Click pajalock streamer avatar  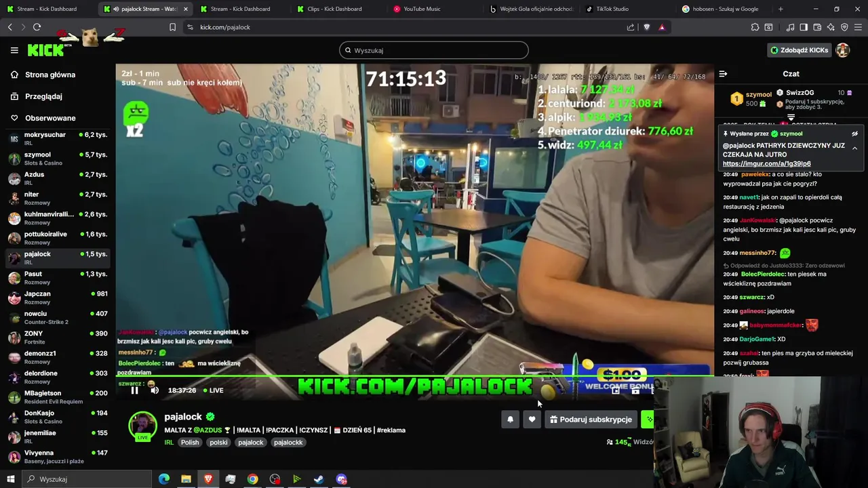(x=142, y=425)
